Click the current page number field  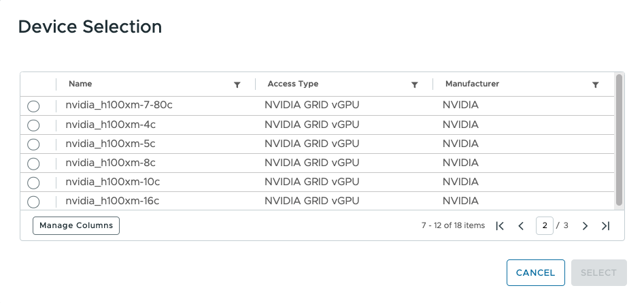coord(544,225)
